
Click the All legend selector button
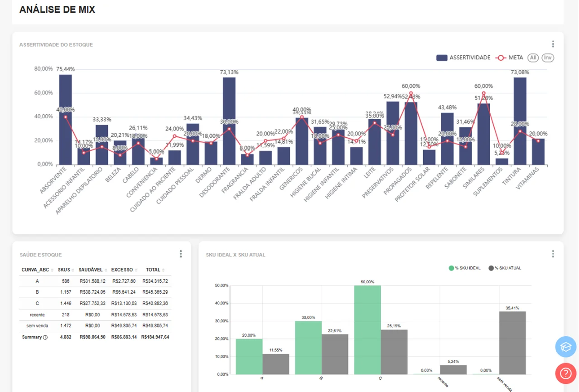(533, 58)
